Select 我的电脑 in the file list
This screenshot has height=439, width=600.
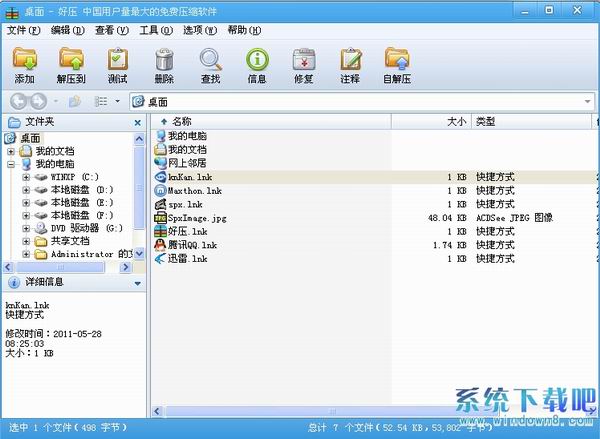pos(187,136)
